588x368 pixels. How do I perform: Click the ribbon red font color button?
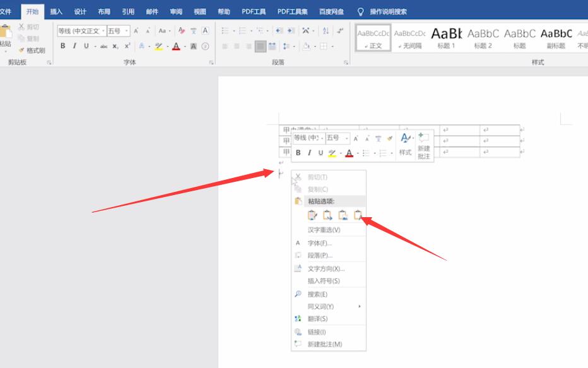(176, 47)
